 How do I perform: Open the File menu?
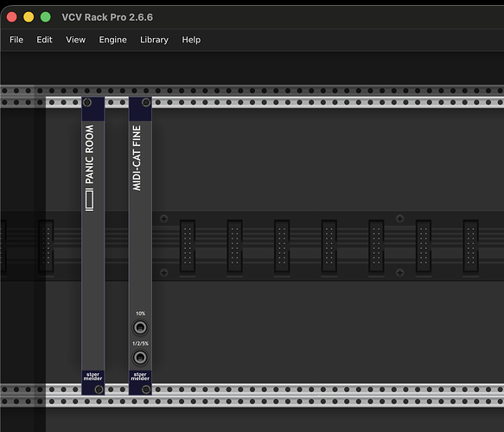click(16, 40)
